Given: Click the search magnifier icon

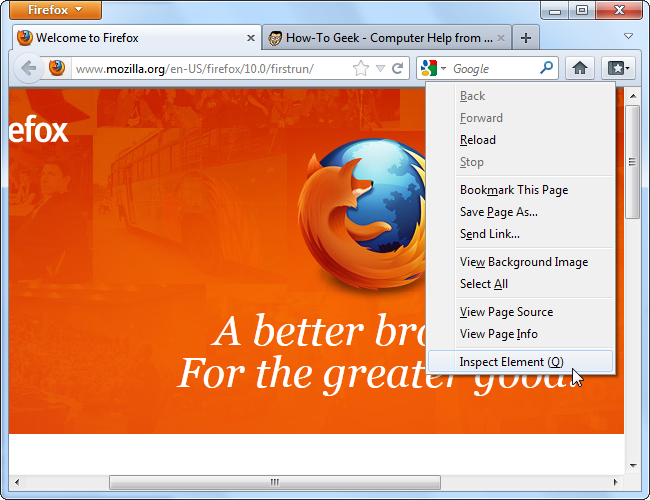Looking at the screenshot, I should coord(546,69).
